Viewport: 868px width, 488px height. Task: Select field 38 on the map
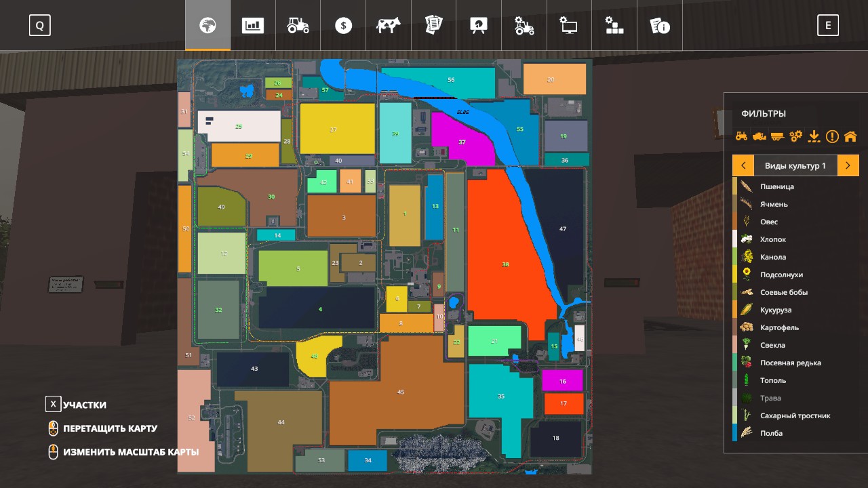tap(505, 264)
